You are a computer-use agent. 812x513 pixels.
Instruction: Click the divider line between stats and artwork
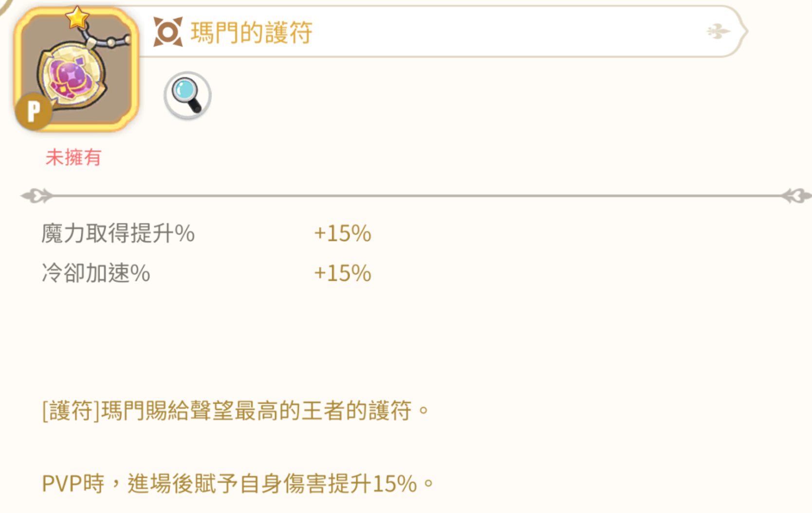[x=406, y=195]
